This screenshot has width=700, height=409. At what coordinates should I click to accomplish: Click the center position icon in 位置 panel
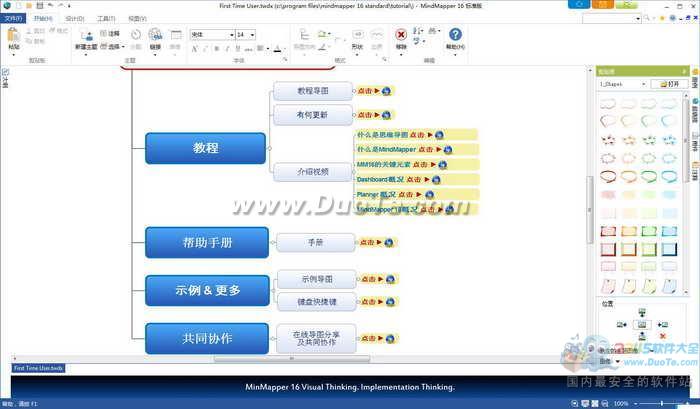pos(642,325)
